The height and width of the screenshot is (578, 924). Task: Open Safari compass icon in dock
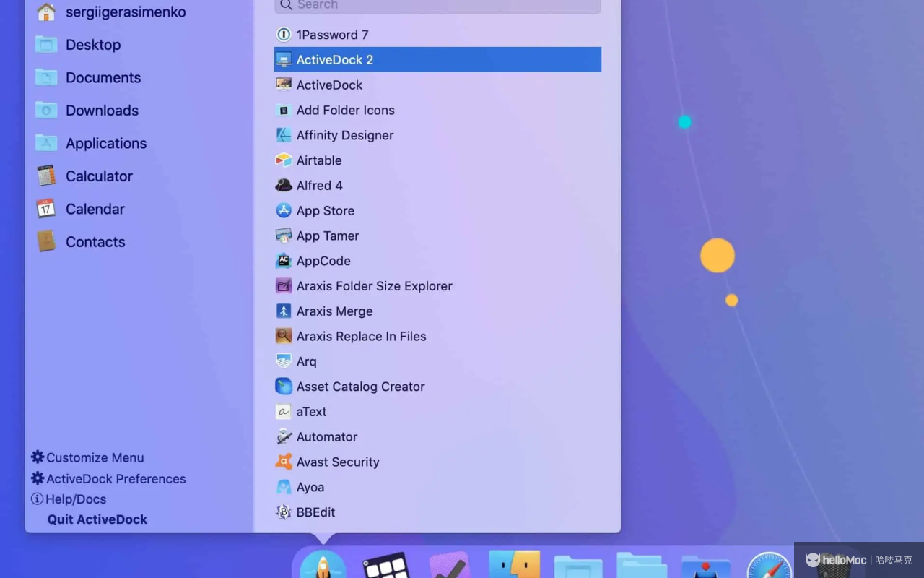coord(769,566)
